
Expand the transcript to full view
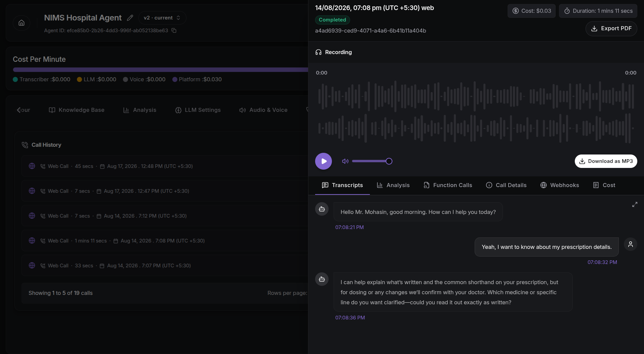click(x=635, y=205)
